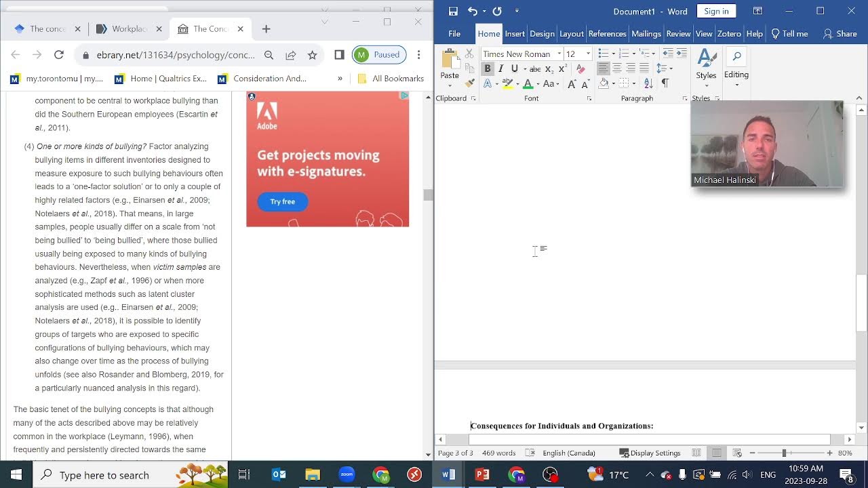
Task: Click the Cut scissors icon
Action: [469, 54]
